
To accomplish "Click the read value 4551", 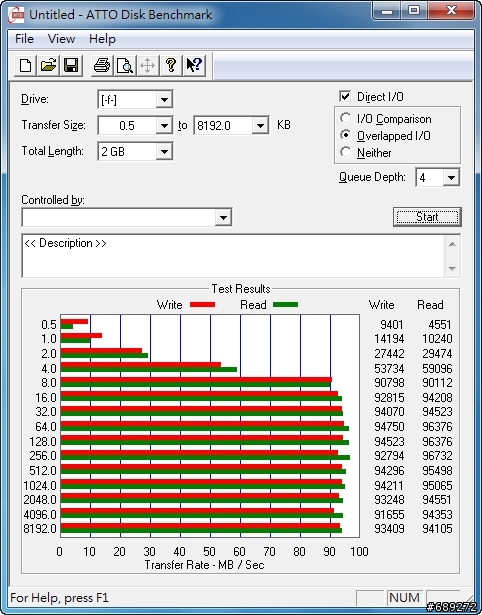I will 440,325.
